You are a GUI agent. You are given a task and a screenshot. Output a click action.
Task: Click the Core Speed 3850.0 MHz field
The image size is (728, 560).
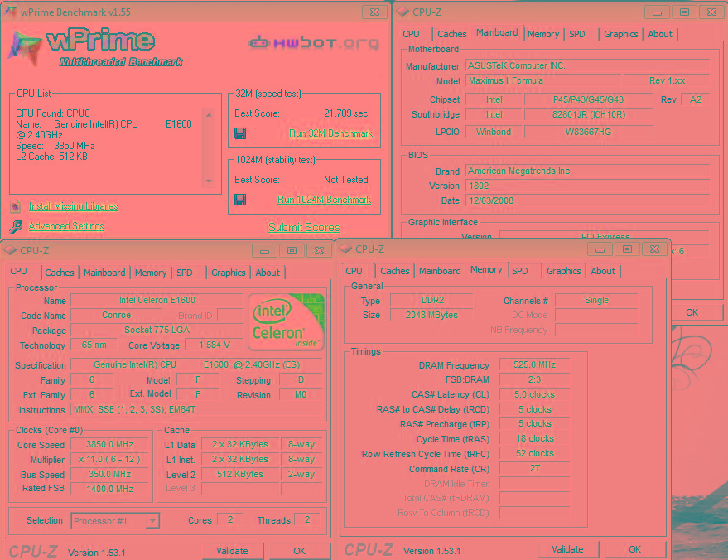[109, 444]
